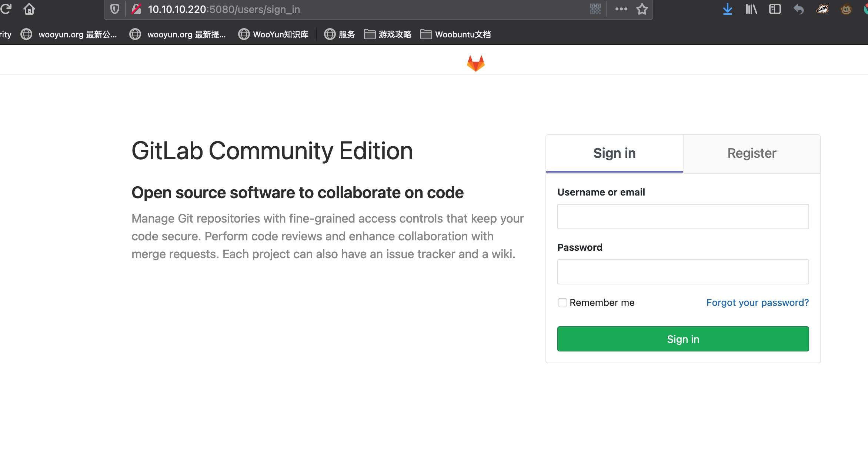The height and width of the screenshot is (457, 868).
Task: Switch to the Register tab
Action: (x=751, y=153)
